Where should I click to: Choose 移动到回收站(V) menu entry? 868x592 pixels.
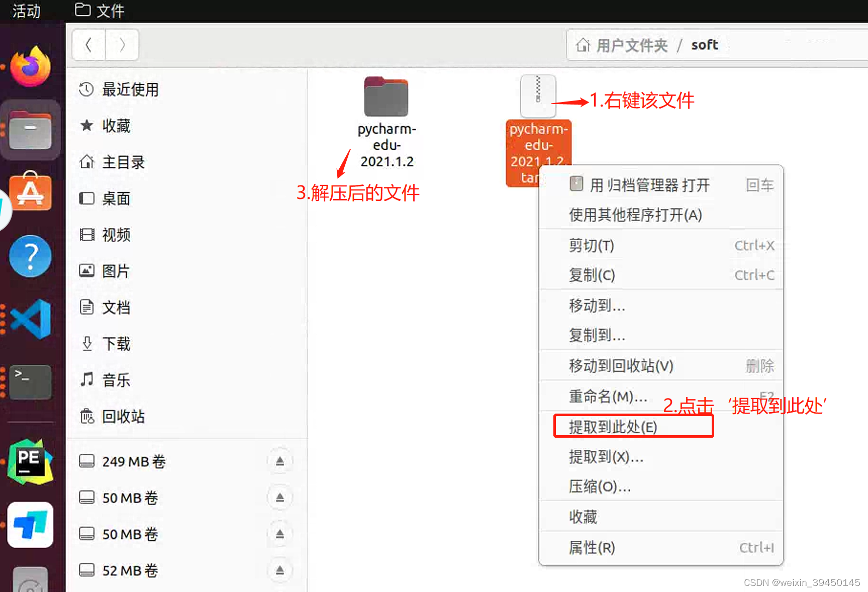pos(661,365)
